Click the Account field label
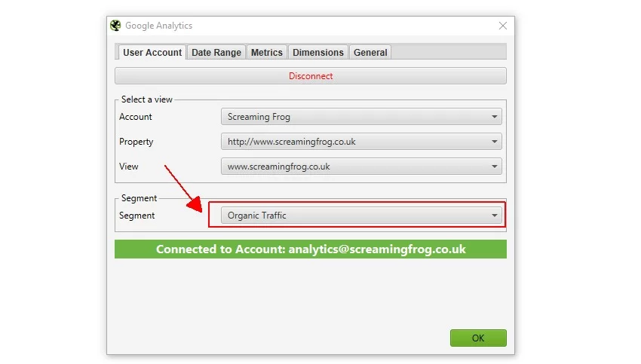Viewport: 641px width, 364px height. pyautogui.click(x=135, y=117)
